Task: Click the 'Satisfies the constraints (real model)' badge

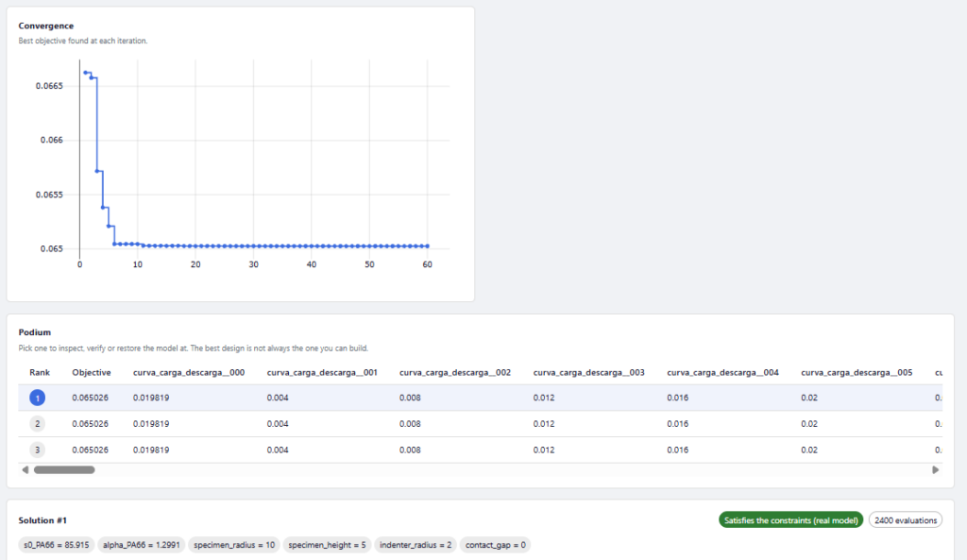Action: 790,520
